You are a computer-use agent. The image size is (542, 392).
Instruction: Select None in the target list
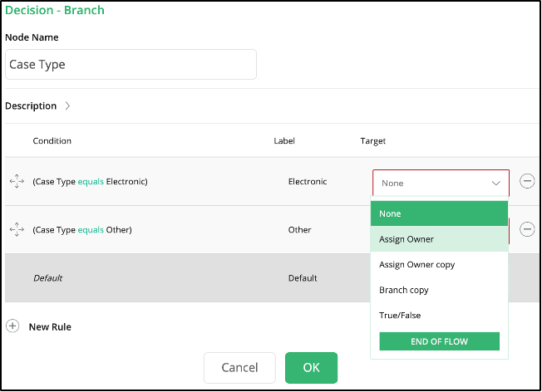(439, 213)
